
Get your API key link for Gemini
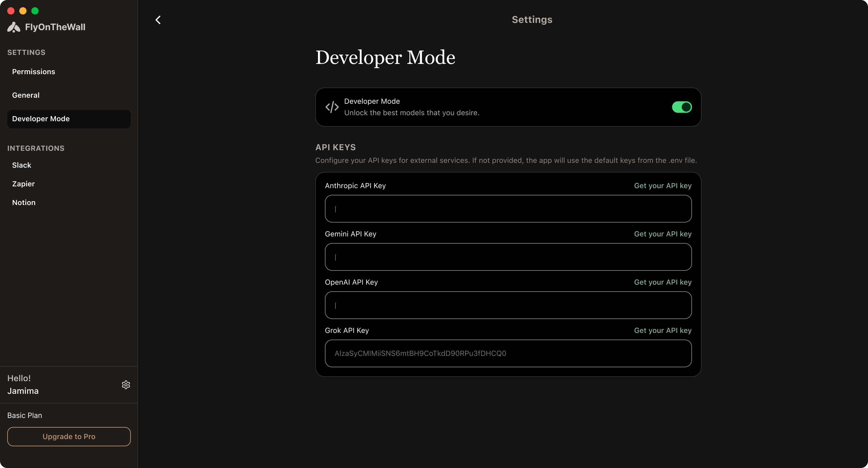coord(662,234)
